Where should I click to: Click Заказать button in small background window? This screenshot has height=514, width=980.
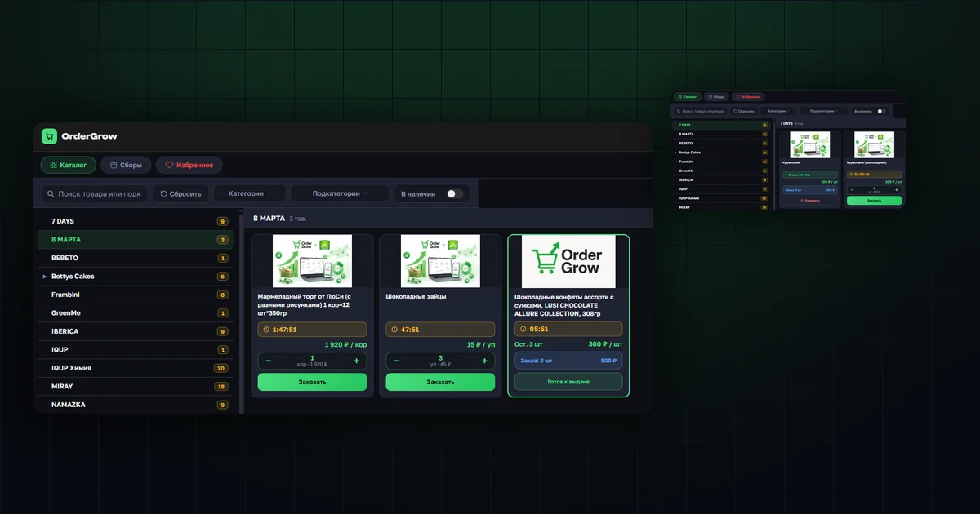[x=874, y=200]
